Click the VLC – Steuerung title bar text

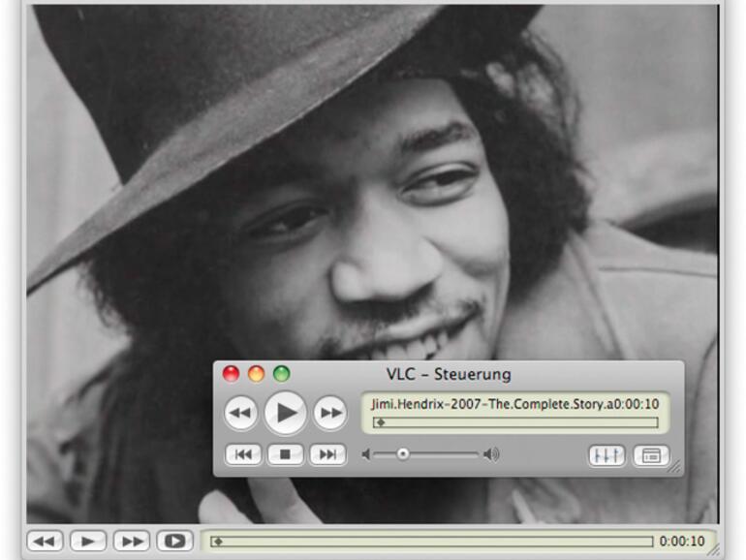click(449, 374)
